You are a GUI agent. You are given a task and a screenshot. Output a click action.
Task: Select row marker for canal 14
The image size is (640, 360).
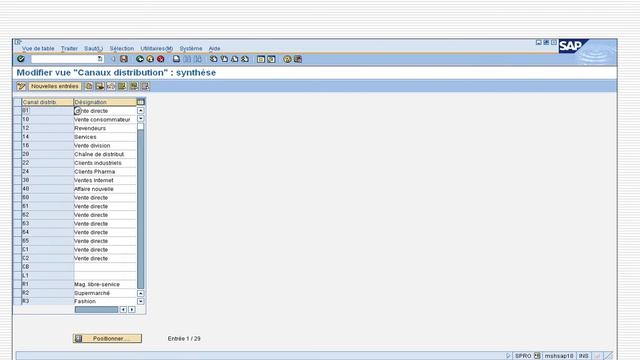click(18, 137)
